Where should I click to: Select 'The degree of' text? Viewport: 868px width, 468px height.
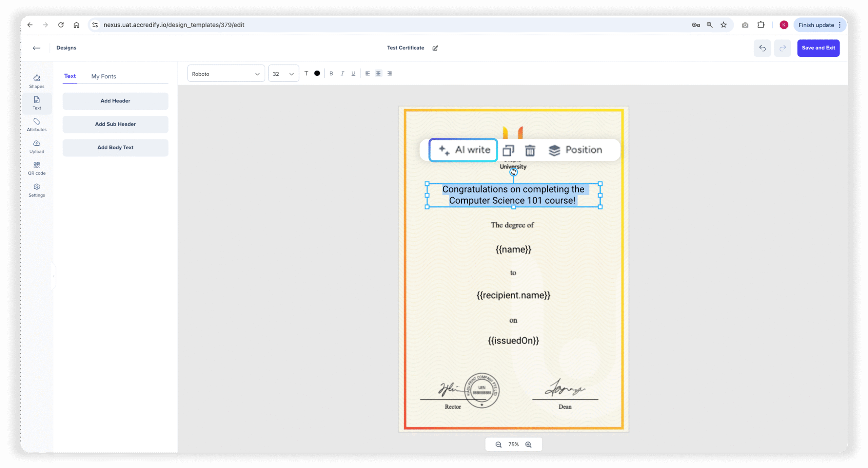click(512, 225)
